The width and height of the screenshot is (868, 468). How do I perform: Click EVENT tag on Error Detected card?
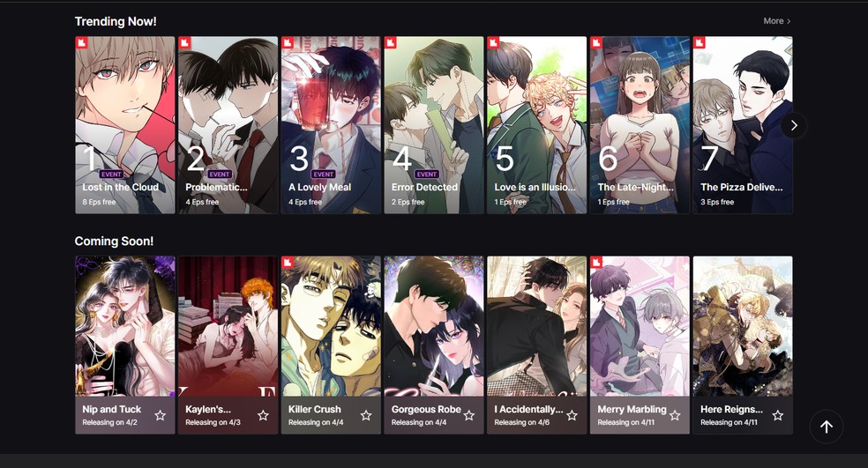(x=427, y=175)
